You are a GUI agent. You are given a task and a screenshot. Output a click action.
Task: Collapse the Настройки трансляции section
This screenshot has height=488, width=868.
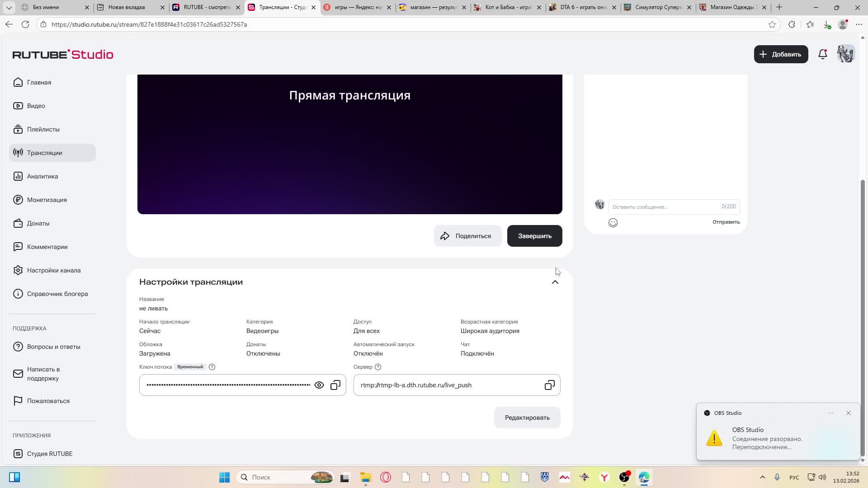click(555, 282)
